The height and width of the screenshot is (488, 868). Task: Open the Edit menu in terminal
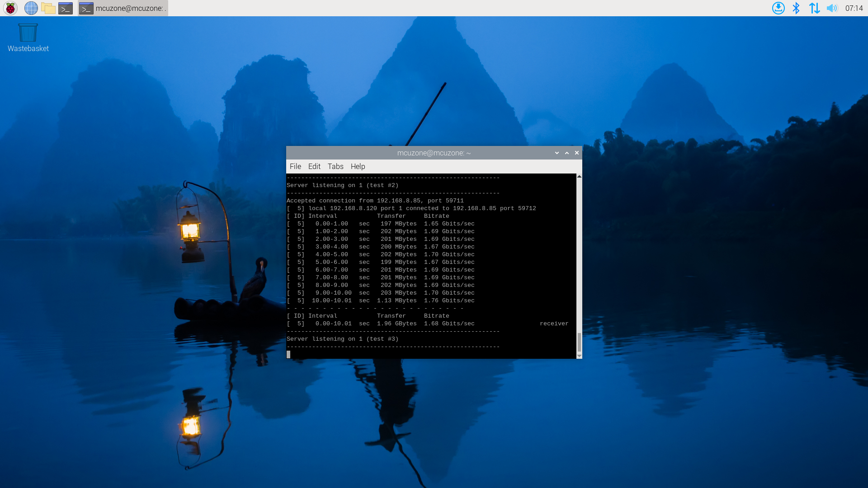point(314,166)
